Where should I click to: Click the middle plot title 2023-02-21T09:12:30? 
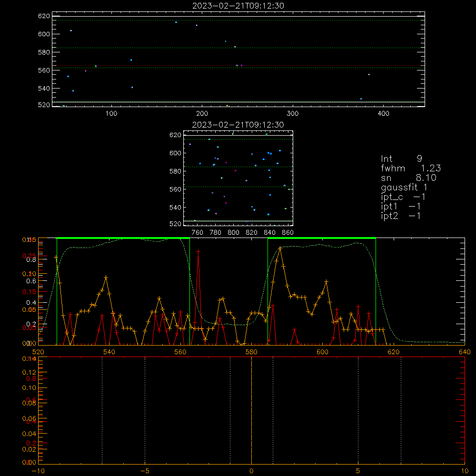click(x=238, y=125)
